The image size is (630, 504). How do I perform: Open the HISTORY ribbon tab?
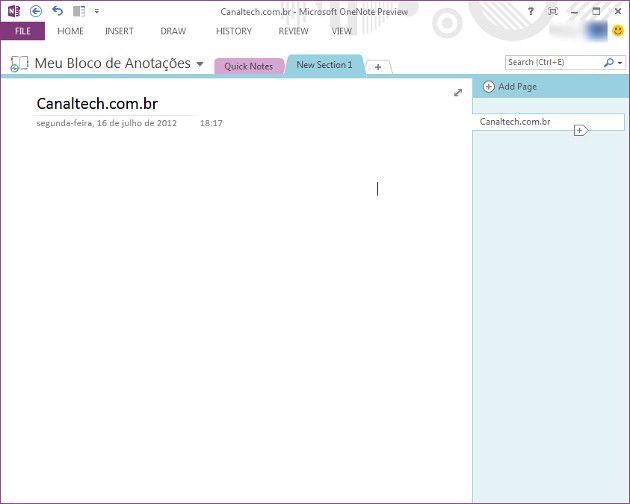pyautogui.click(x=234, y=31)
